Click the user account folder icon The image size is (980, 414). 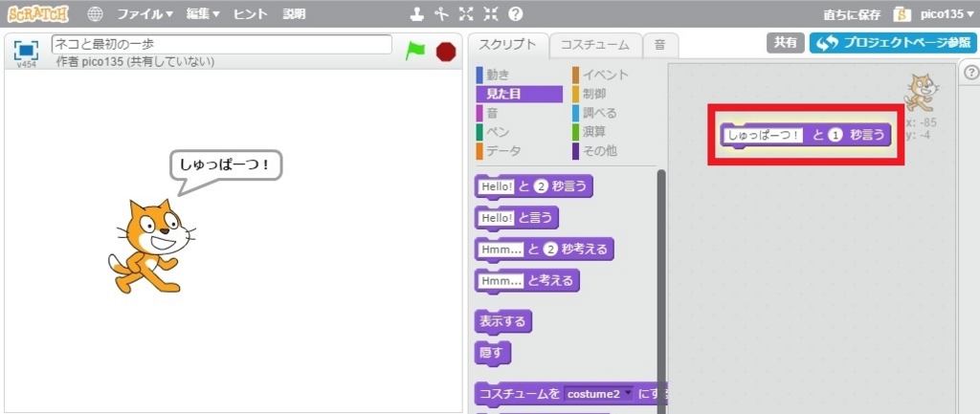(x=902, y=13)
